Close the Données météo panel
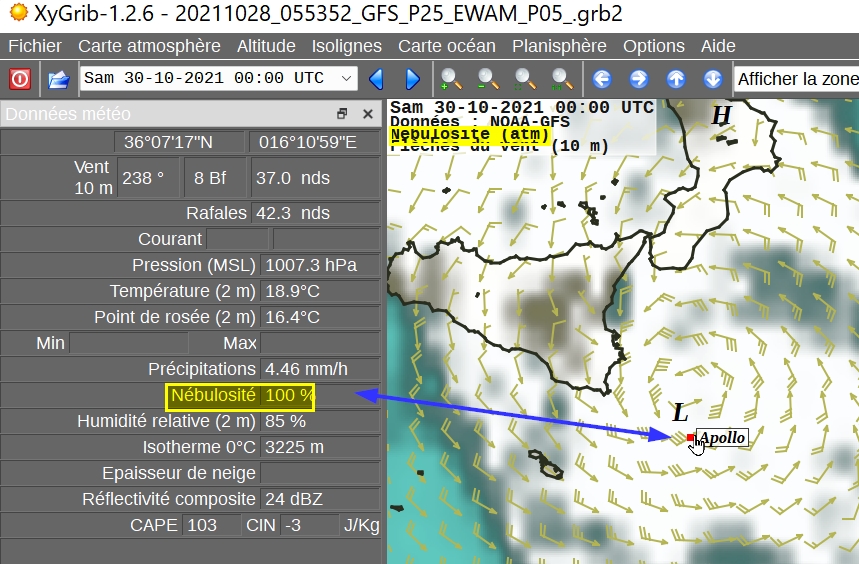 coord(367,114)
